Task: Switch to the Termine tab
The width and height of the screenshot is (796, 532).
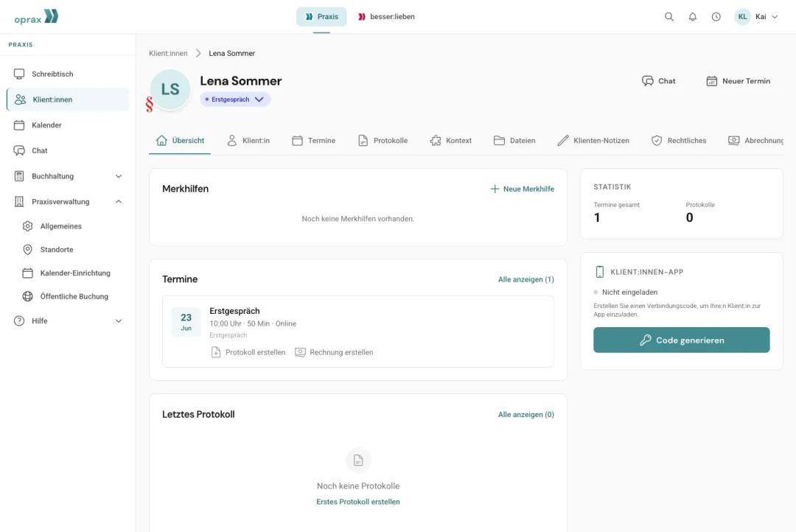Action: click(x=314, y=141)
